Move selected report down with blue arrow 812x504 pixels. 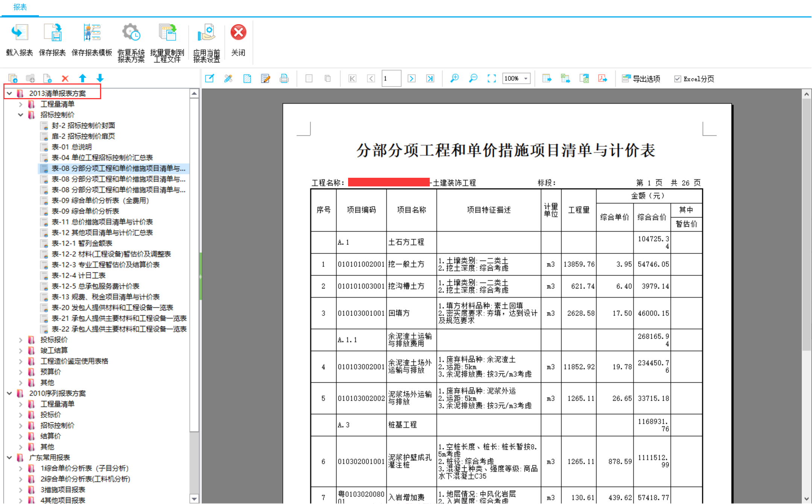coord(100,78)
